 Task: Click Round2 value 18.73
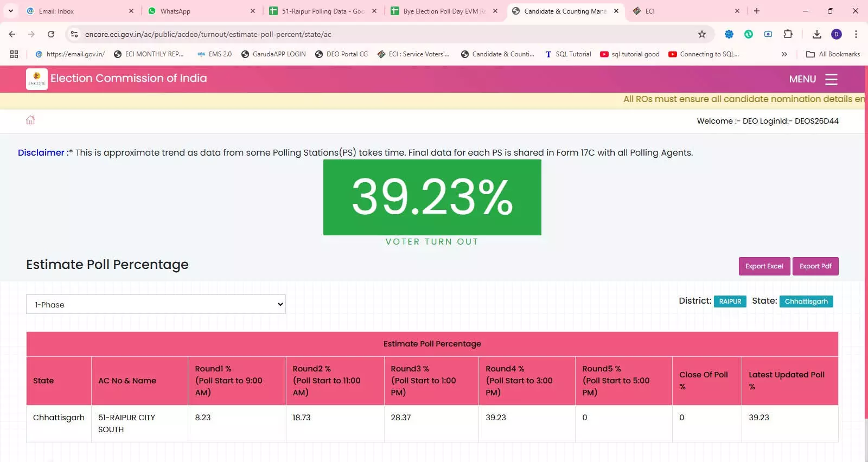302,418
